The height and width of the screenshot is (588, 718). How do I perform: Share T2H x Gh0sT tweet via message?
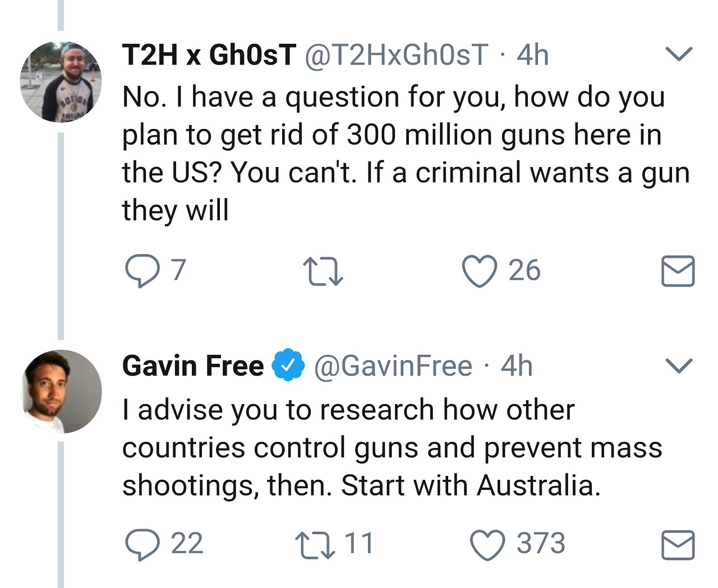click(678, 271)
